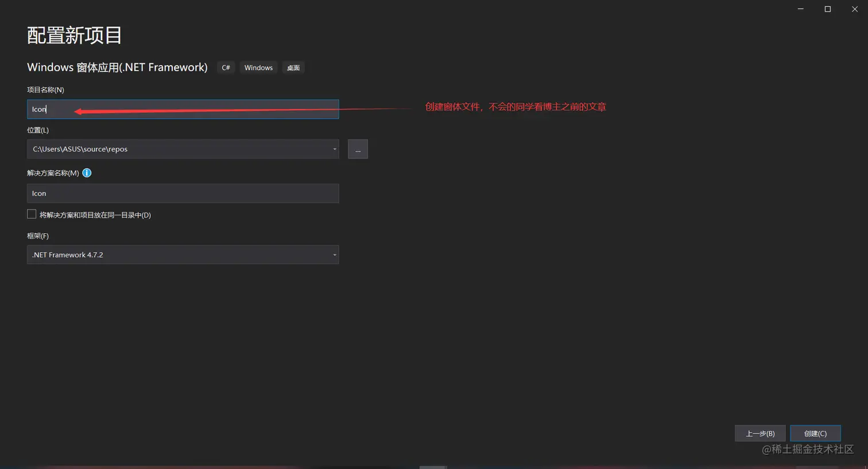Click the 位置(L) label

[x=38, y=130]
